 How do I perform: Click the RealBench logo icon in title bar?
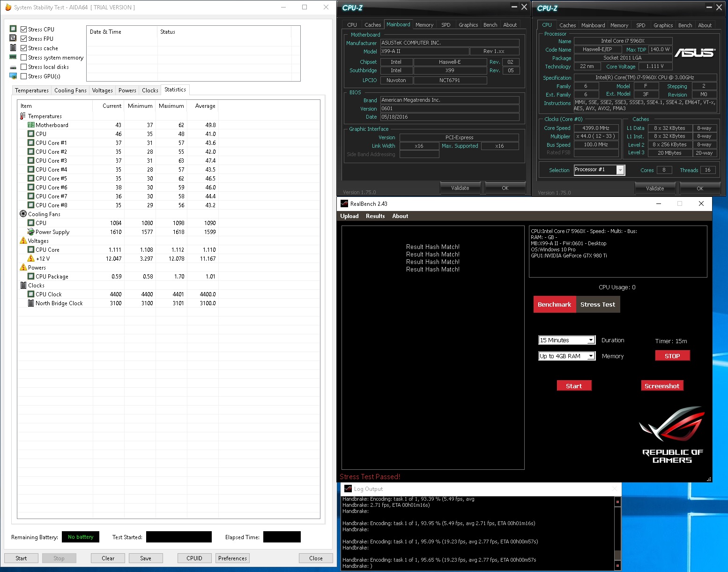coord(344,203)
